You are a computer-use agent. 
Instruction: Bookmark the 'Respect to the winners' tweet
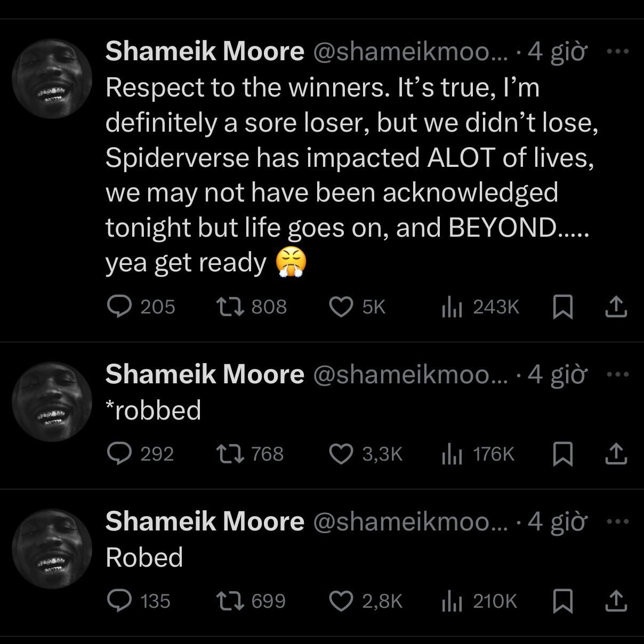[563, 307]
